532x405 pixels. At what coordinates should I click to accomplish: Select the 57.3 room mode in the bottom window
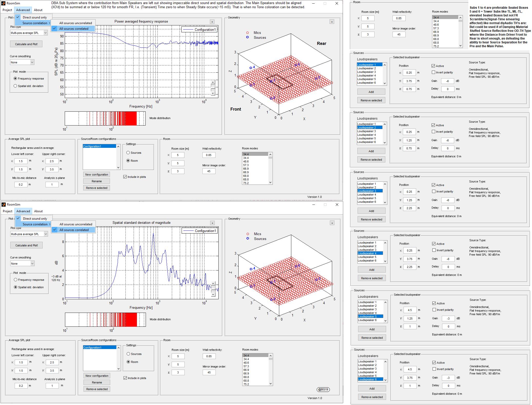tap(255, 366)
